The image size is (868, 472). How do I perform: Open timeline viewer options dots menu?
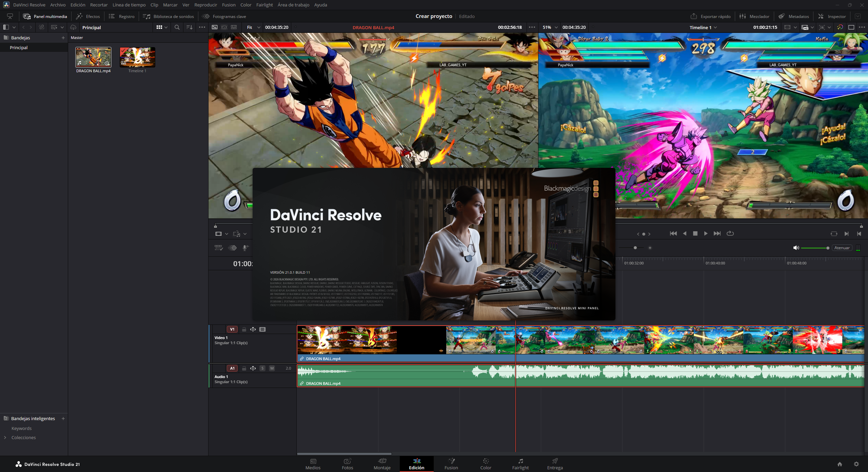click(862, 27)
